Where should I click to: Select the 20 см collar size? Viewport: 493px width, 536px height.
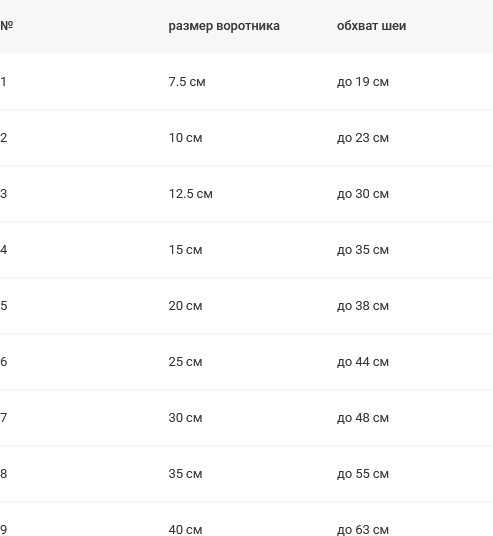pyautogui.click(x=185, y=306)
